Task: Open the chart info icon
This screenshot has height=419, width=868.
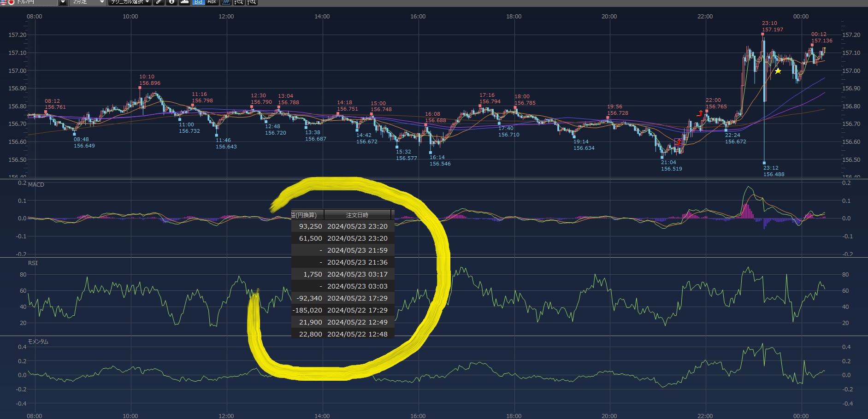Action: pyautogui.click(x=171, y=2)
